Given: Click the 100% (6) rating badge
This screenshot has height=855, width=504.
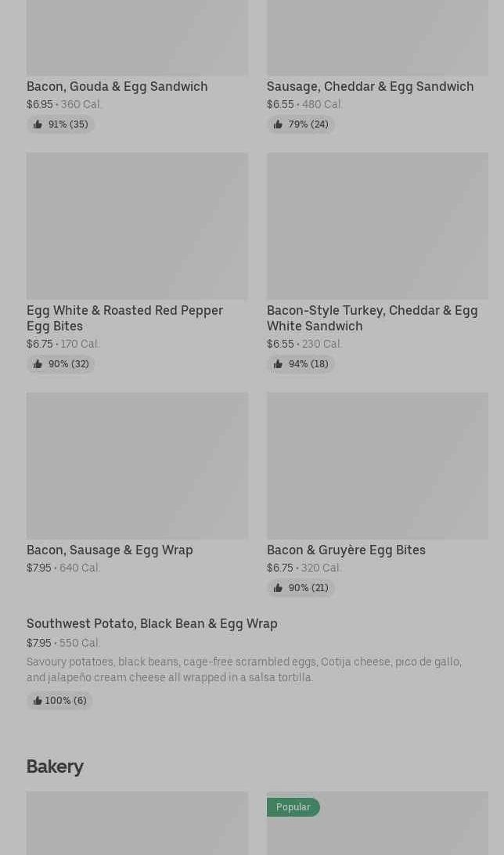Looking at the screenshot, I should point(59,701).
